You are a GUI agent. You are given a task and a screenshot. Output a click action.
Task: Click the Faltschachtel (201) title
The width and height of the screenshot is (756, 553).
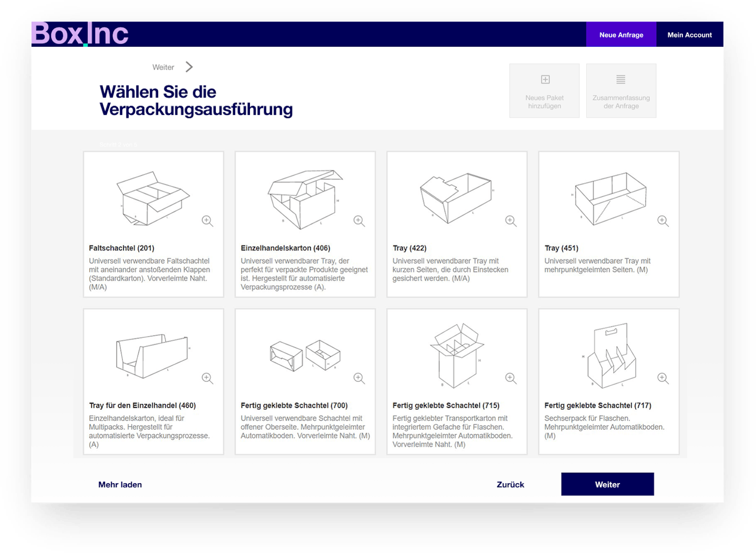click(x=122, y=248)
